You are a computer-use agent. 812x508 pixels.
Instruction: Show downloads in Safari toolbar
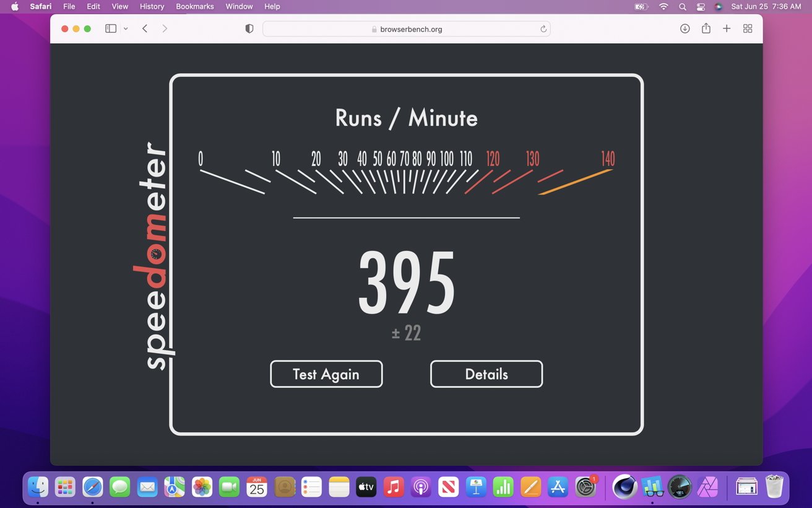tap(685, 28)
